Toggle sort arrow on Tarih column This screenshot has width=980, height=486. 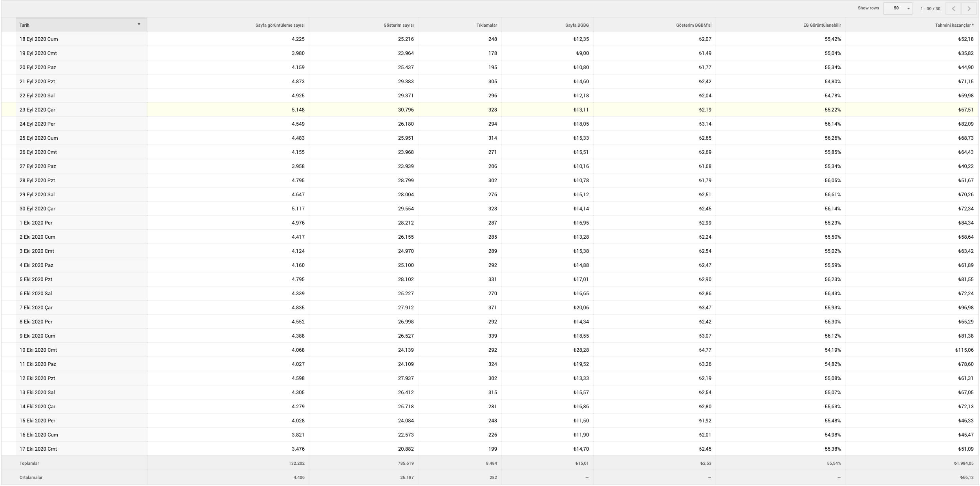point(139,24)
